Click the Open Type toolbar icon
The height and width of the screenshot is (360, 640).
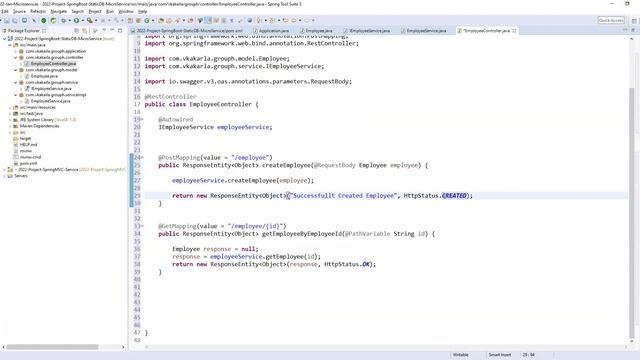[161, 20]
